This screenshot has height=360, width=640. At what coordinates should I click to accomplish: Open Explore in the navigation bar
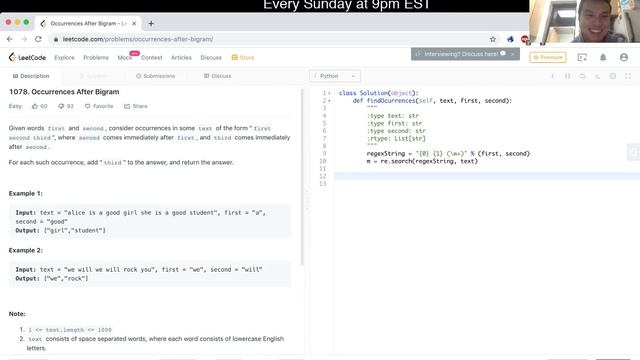[64, 58]
